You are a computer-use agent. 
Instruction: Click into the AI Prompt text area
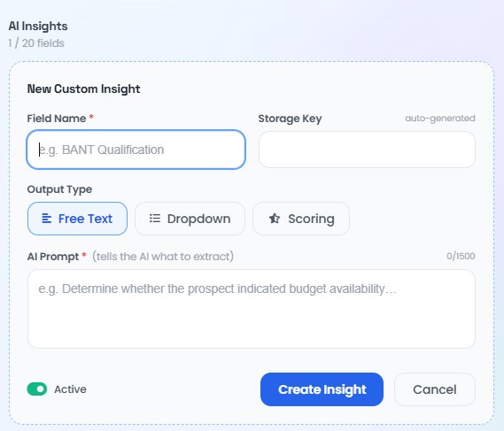click(x=252, y=309)
